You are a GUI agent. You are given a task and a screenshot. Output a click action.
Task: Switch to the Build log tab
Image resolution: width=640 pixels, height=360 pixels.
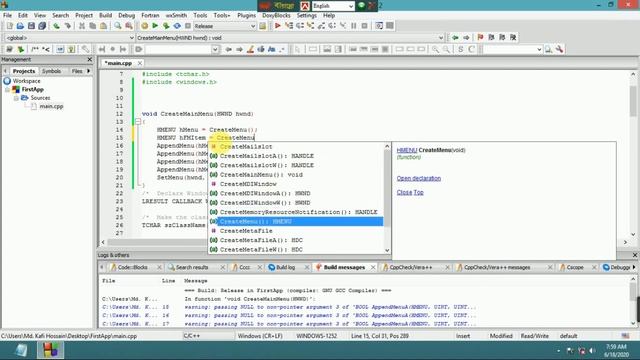click(x=285, y=267)
